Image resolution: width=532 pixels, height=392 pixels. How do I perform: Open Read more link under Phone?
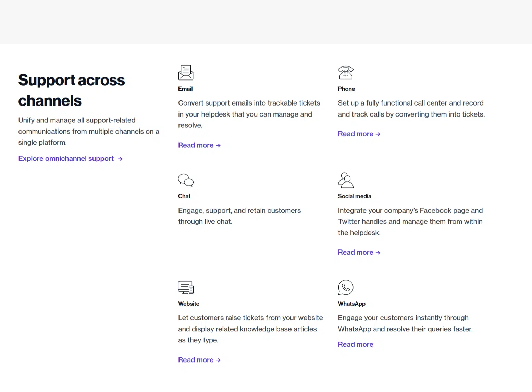tap(359, 134)
